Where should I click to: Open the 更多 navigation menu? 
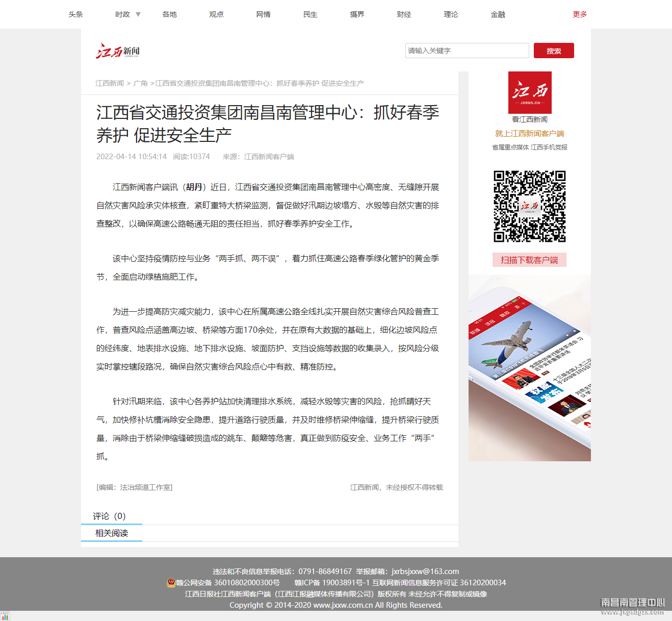pyautogui.click(x=580, y=14)
